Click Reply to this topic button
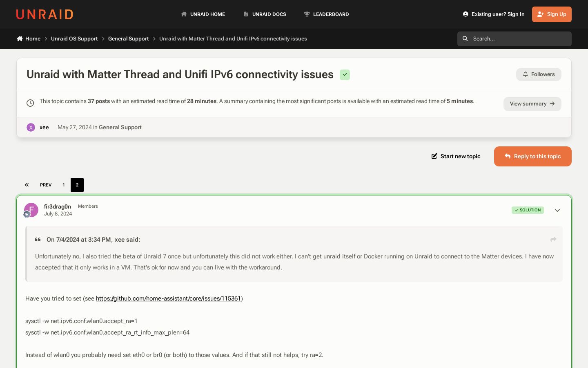This screenshot has height=368, width=588. coord(533,157)
